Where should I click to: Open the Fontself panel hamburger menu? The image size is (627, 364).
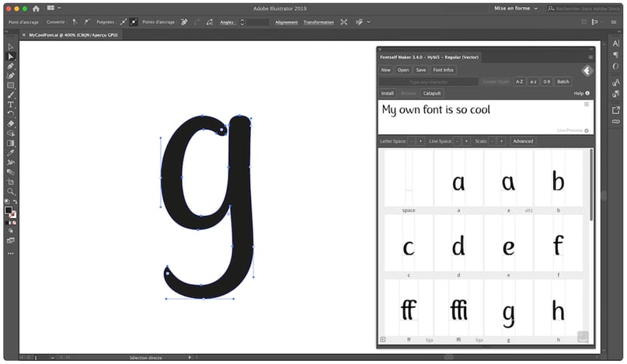pyautogui.click(x=590, y=57)
